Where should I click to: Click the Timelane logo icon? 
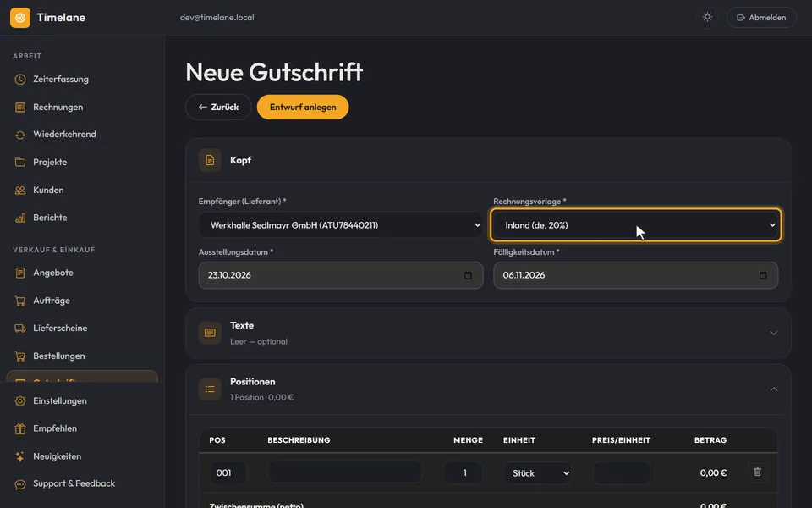(20, 18)
